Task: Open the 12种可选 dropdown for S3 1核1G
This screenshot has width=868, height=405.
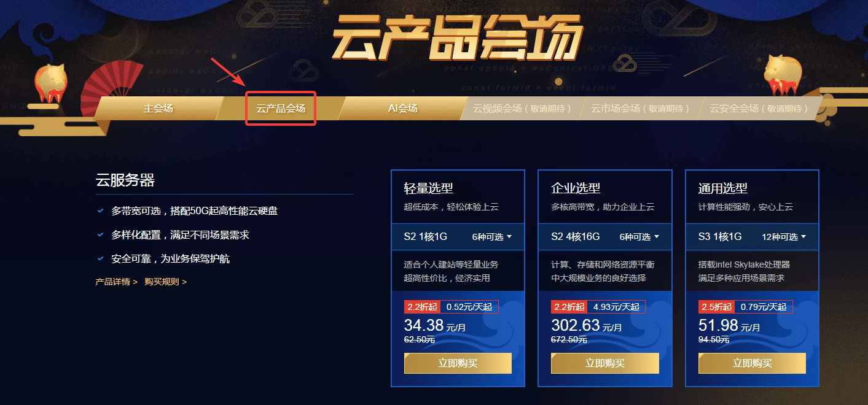Action: (x=784, y=237)
